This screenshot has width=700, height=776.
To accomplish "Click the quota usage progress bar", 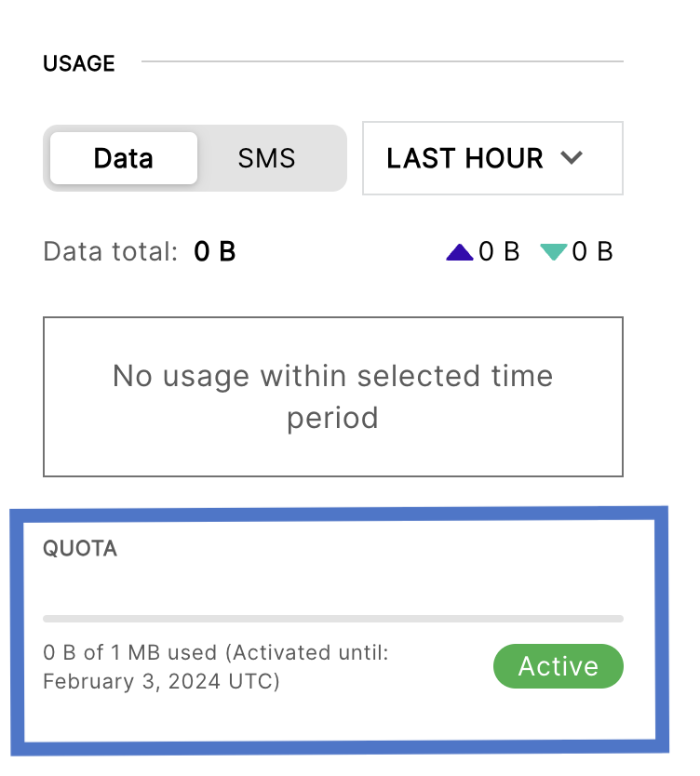I will point(332,618).
